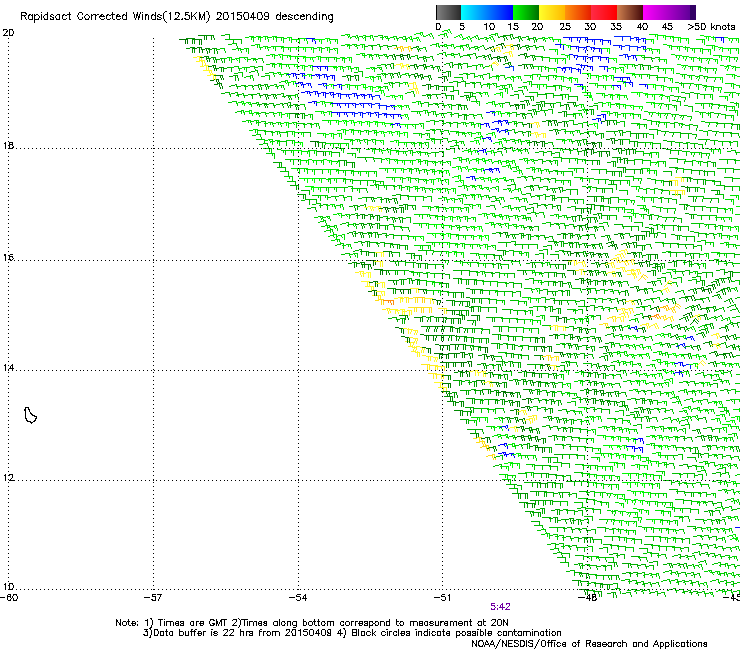Click the longitude label '-57'
This screenshot has width=740, height=650.
153,598
